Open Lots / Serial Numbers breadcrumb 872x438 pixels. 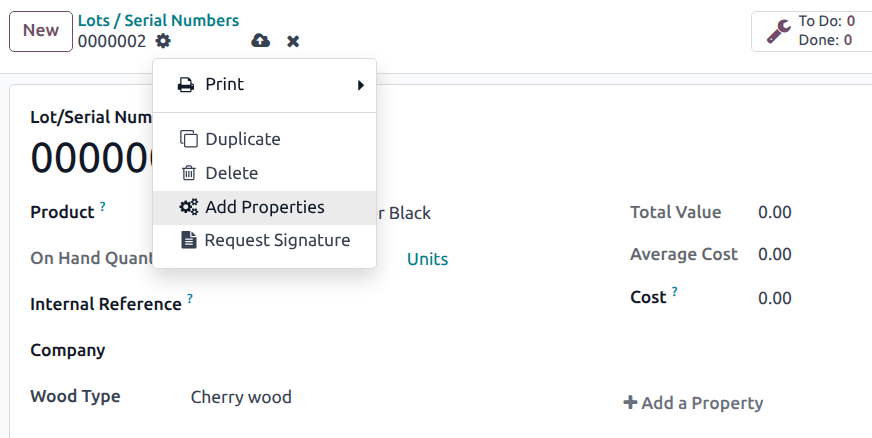coord(158,20)
